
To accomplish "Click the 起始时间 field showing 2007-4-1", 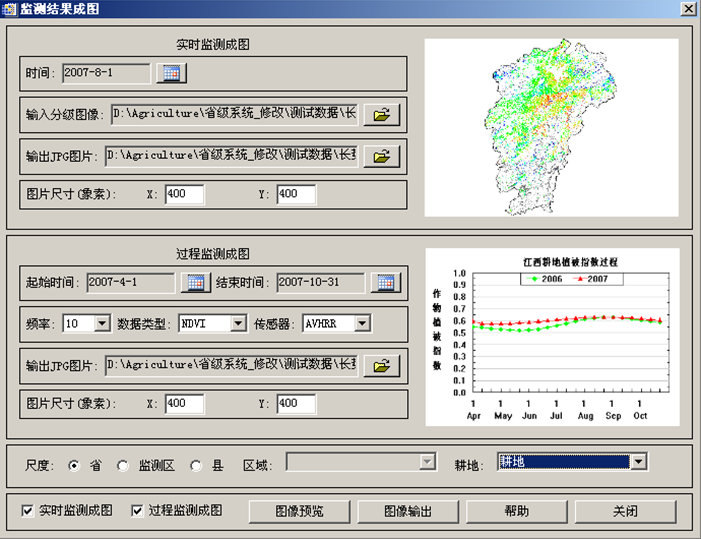I will pyautogui.click(x=131, y=282).
